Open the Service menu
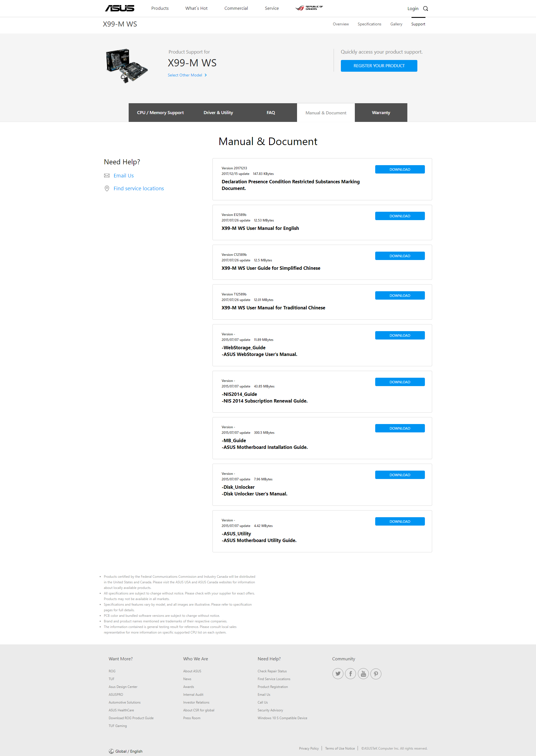Viewport: 536px width, 756px height. (272, 8)
